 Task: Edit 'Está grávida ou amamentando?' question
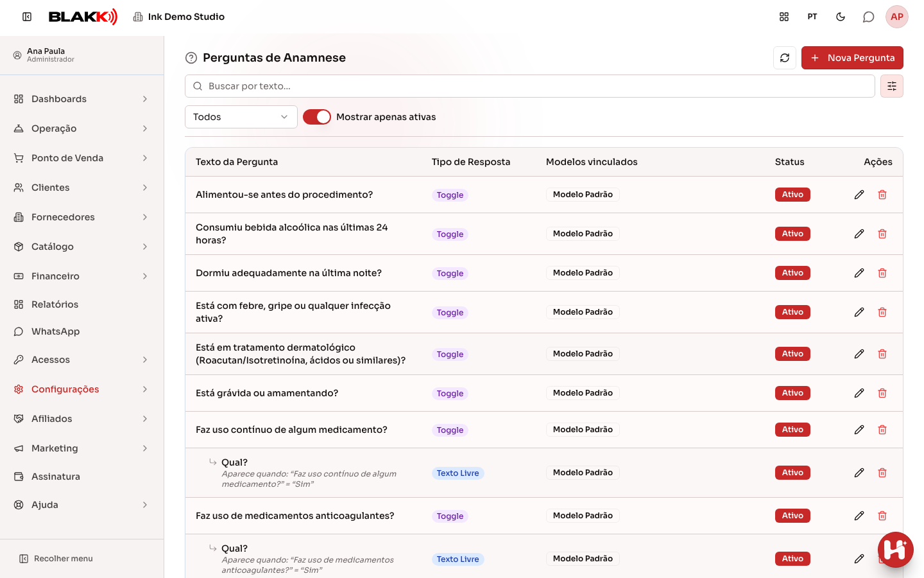coord(859,393)
